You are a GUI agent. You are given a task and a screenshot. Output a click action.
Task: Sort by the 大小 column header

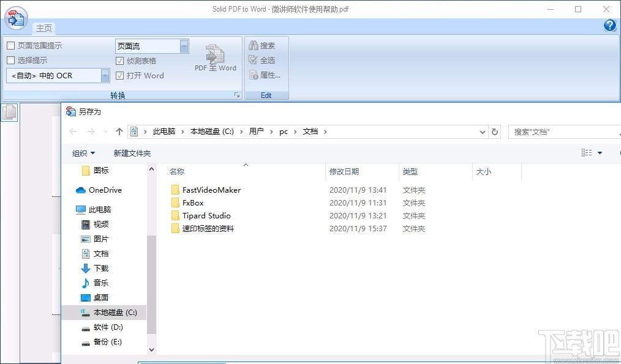483,172
